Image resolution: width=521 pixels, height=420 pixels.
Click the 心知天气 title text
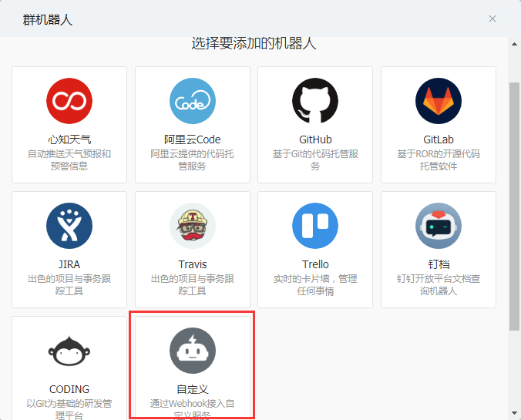click(69, 139)
